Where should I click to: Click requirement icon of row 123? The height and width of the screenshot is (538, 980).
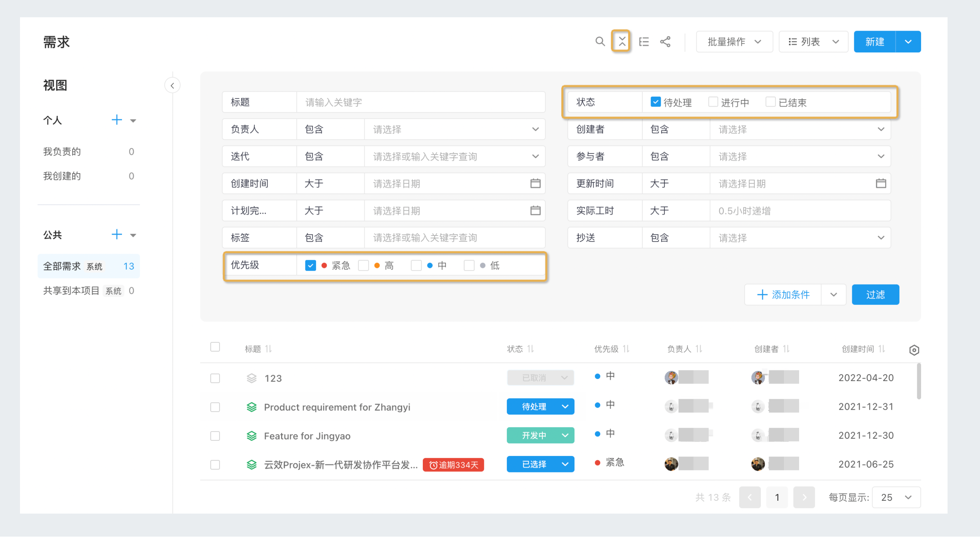252,378
